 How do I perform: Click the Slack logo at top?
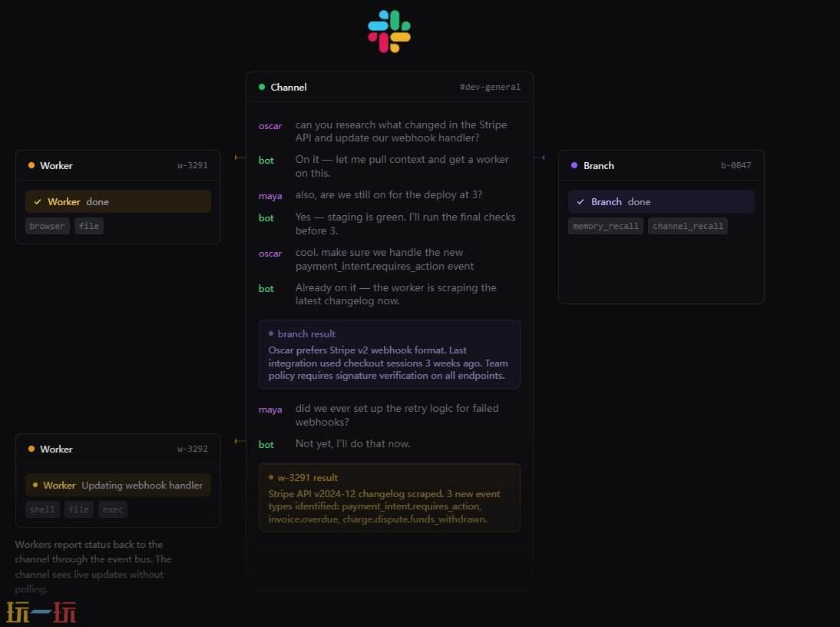[x=389, y=32]
